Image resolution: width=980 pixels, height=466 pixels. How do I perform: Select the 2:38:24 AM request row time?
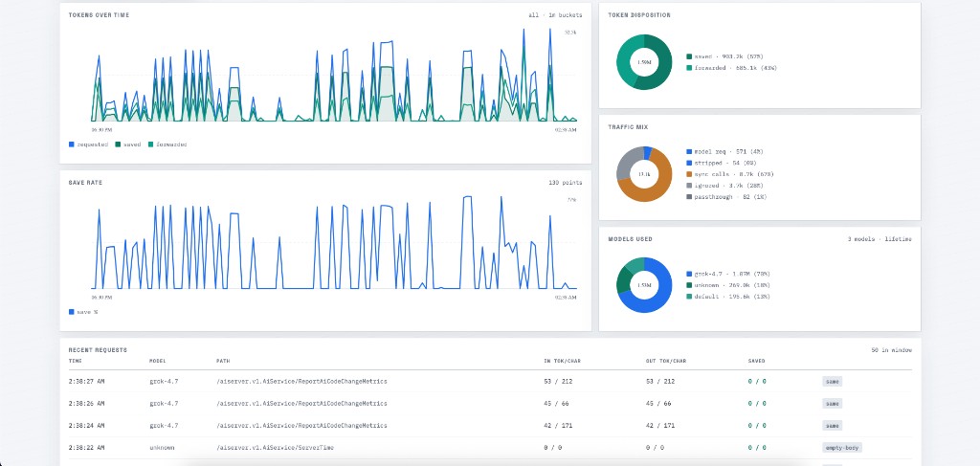click(86, 426)
